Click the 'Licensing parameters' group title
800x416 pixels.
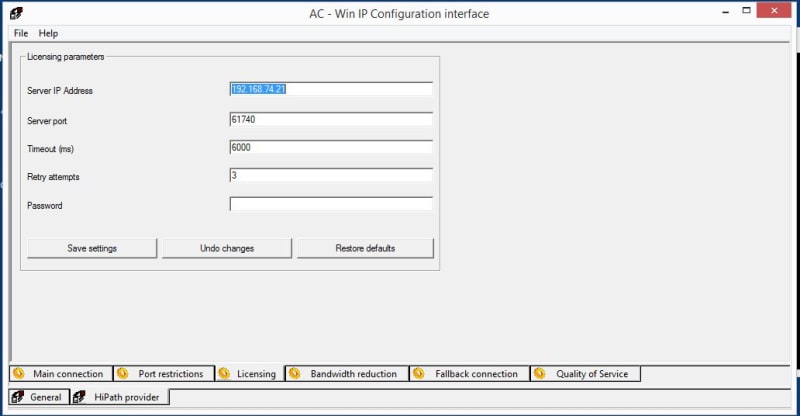(x=65, y=57)
